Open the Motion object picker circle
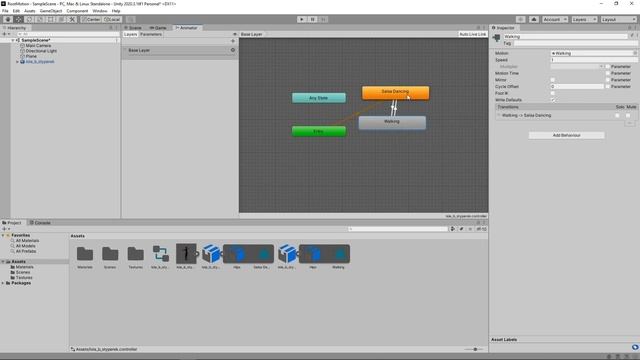The width and height of the screenshot is (640, 360). (x=635, y=53)
